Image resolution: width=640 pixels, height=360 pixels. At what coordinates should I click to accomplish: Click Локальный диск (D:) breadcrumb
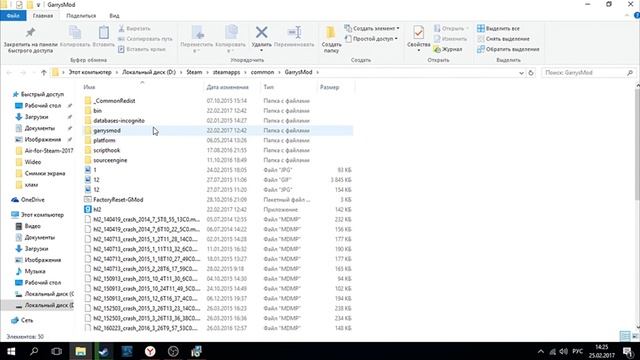point(149,72)
